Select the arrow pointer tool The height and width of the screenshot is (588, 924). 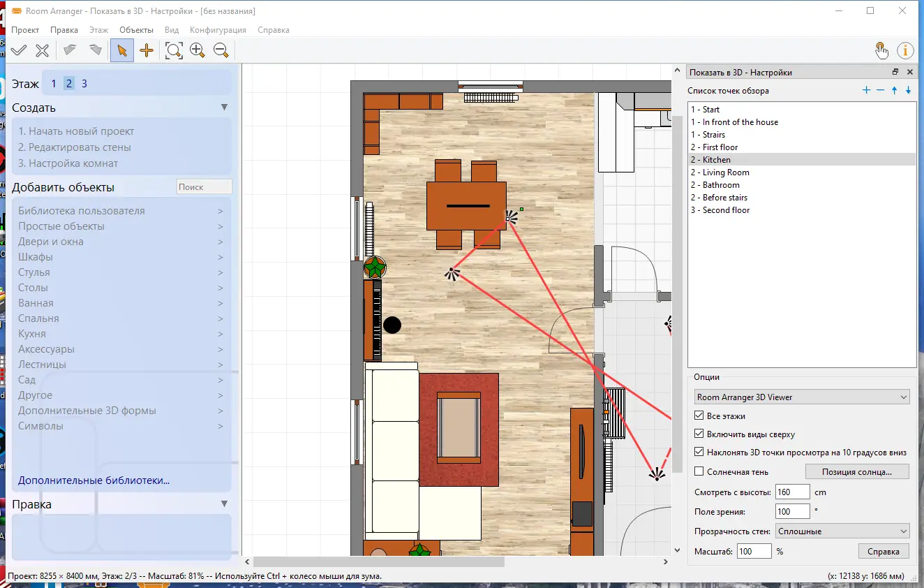[x=122, y=50]
